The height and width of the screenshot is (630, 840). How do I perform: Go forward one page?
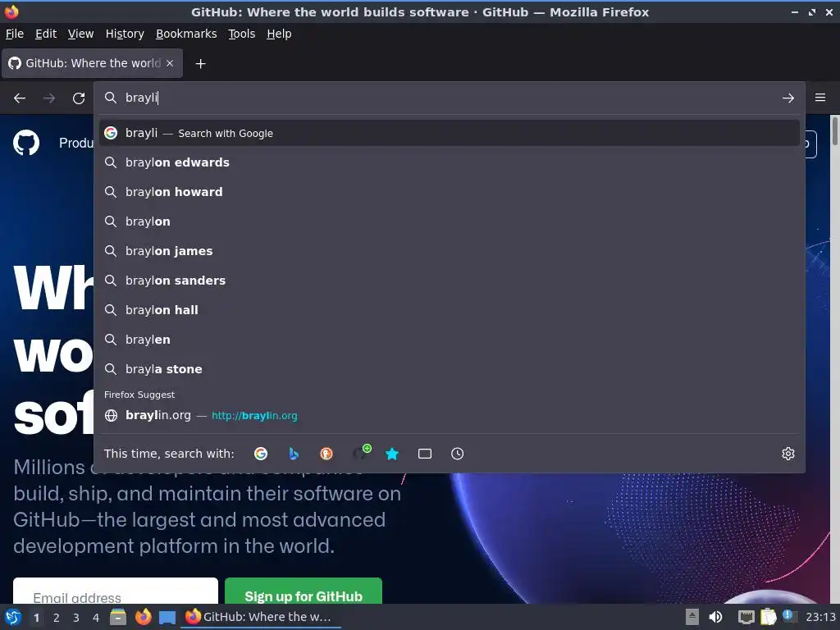[49, 98]
